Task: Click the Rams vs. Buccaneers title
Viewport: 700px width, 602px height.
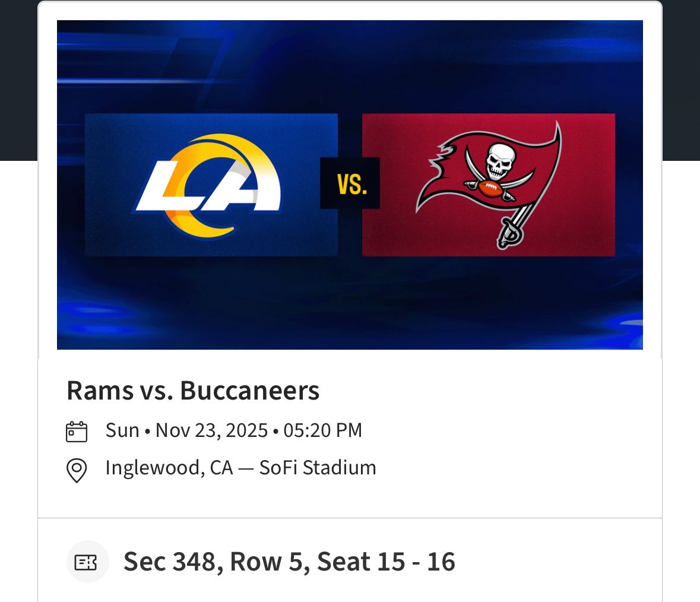Action: point(192,391)
